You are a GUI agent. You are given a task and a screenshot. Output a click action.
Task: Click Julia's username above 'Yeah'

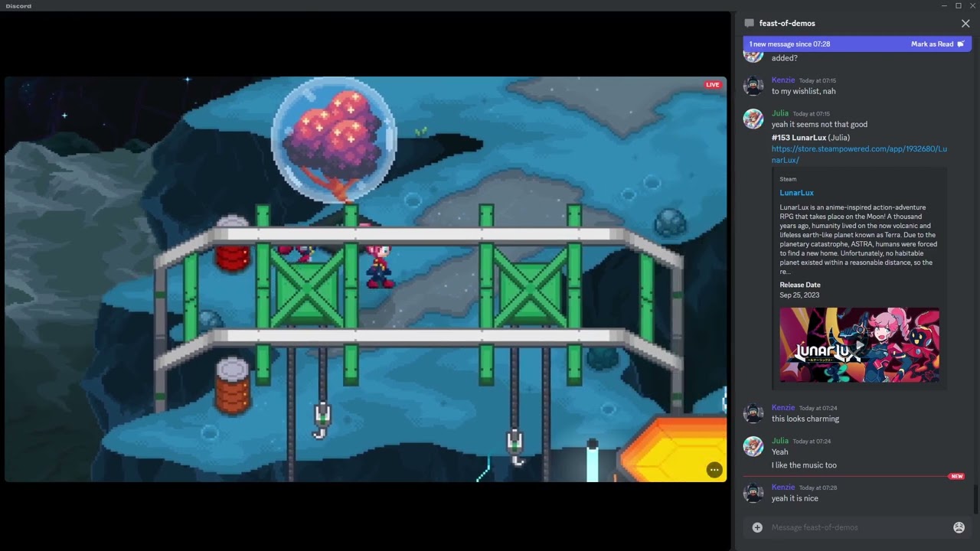tap(779, 441)
